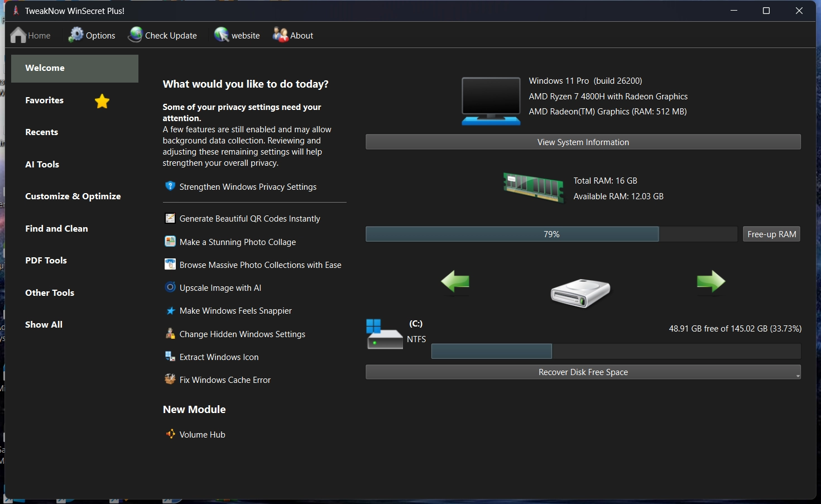Expand Recover Disk Free Space dropdown arrow
The height and width of the screenshot is (504, 821).
point(798,376)
